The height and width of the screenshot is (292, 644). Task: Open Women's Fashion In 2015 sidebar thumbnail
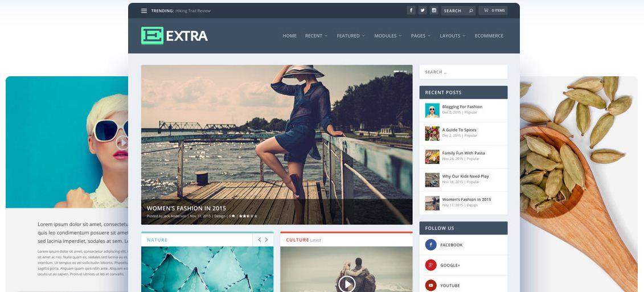432,203
